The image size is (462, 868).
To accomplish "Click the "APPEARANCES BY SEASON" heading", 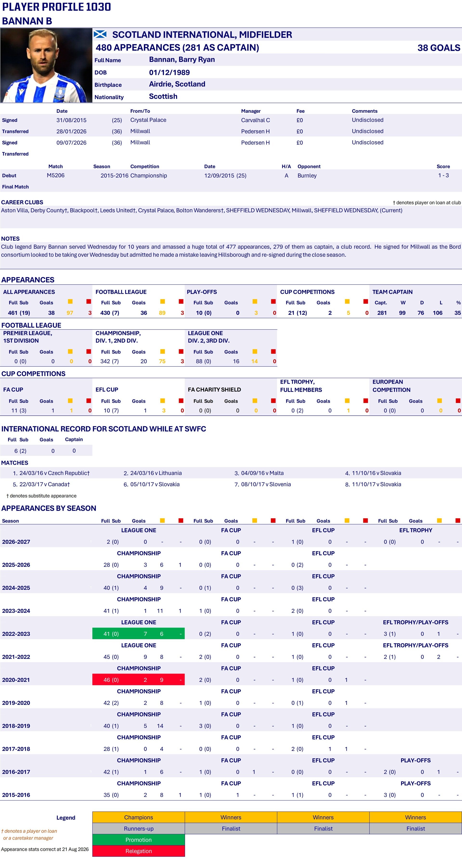I will click(x=49, y=508).
